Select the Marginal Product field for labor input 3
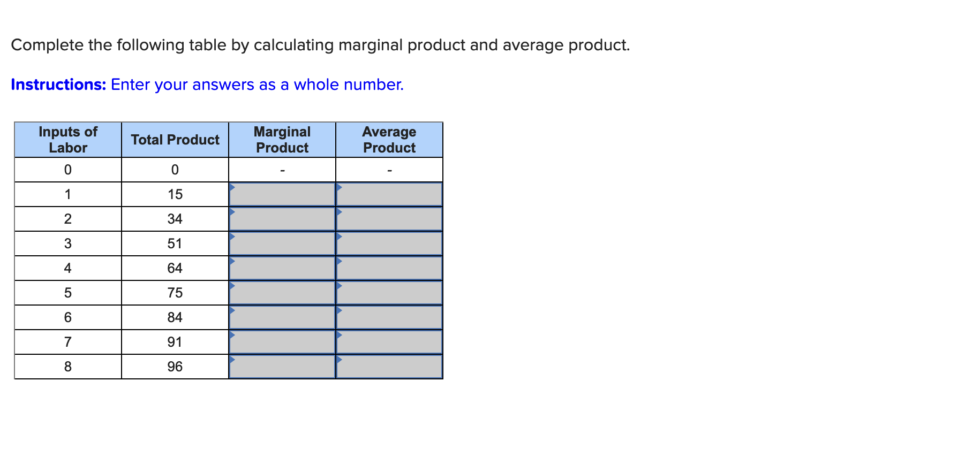The image size is (980, 457). pyautogui.click(x=282, y=243)
